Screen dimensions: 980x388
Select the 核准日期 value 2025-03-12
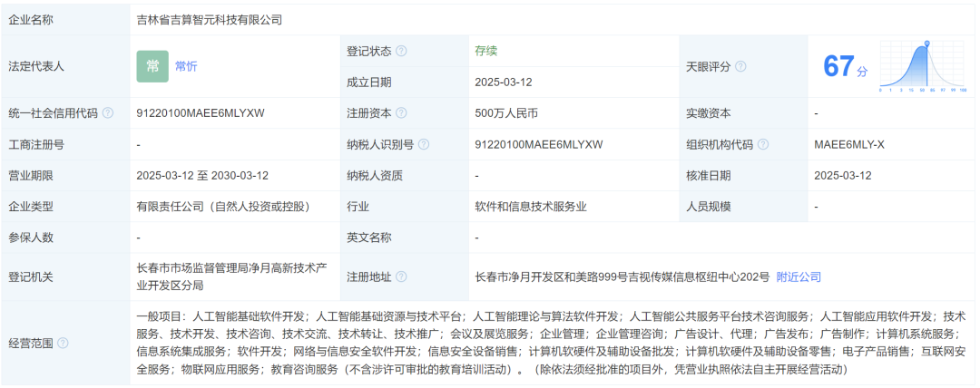click(x=843, y=176)
